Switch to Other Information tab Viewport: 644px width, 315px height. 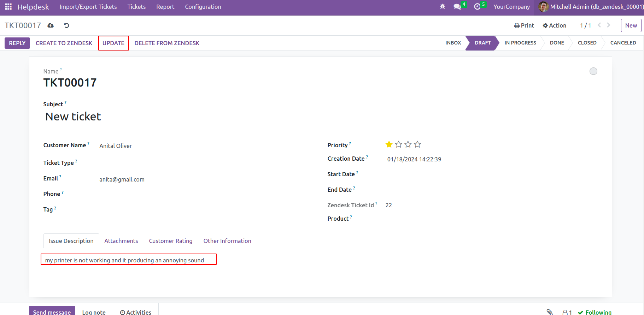(227, 241)
